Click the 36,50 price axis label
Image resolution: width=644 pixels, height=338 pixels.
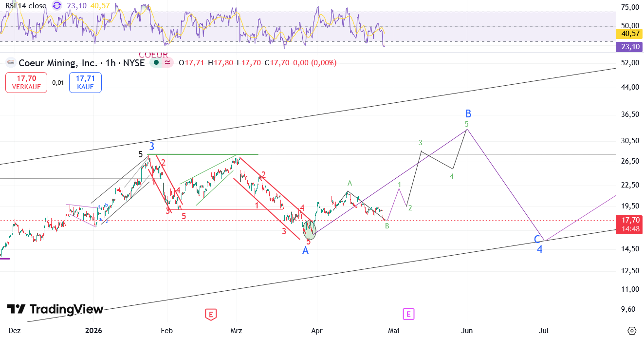pos(630,114)
